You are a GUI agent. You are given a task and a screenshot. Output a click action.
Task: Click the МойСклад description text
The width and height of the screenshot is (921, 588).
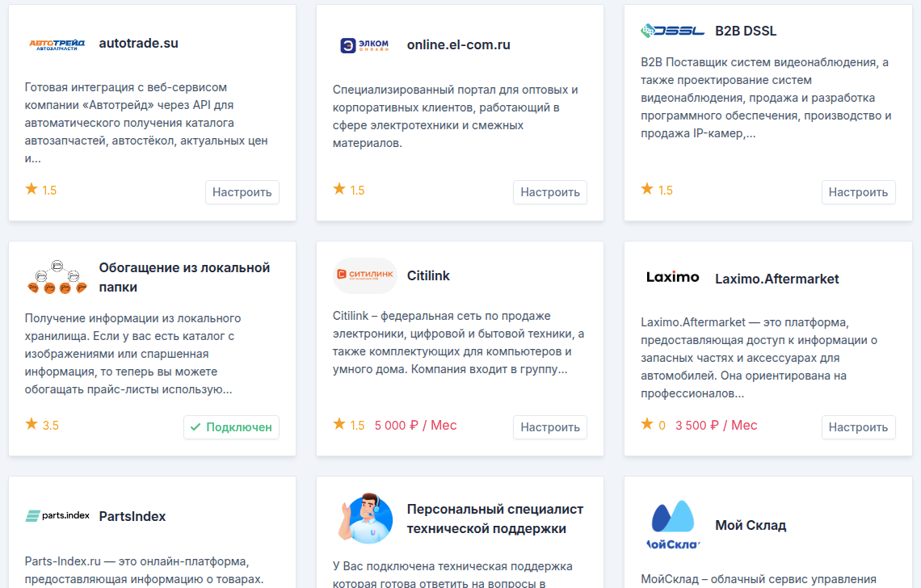pos(759,579)
